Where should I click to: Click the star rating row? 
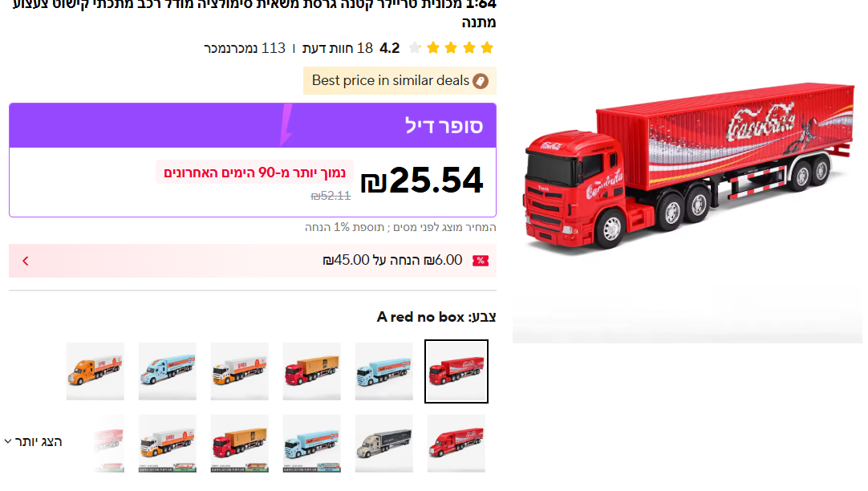(451, 48)
